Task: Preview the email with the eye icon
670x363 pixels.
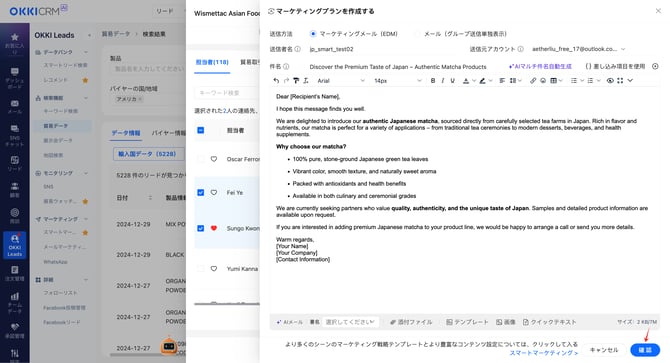Action: pos(610,80)
